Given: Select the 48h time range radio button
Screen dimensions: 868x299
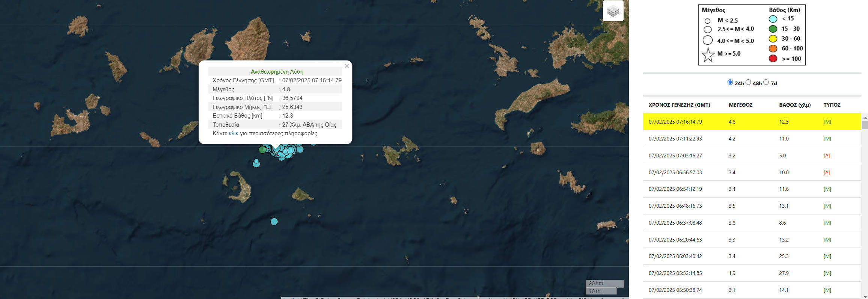Looking at the screenshot, I should (x=748, y=82).
